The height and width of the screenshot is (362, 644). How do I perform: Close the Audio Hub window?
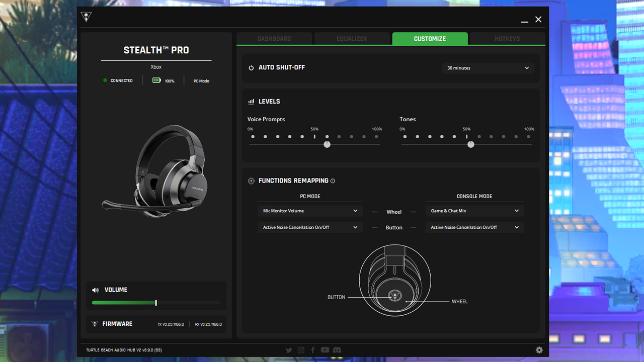[538, 20]
